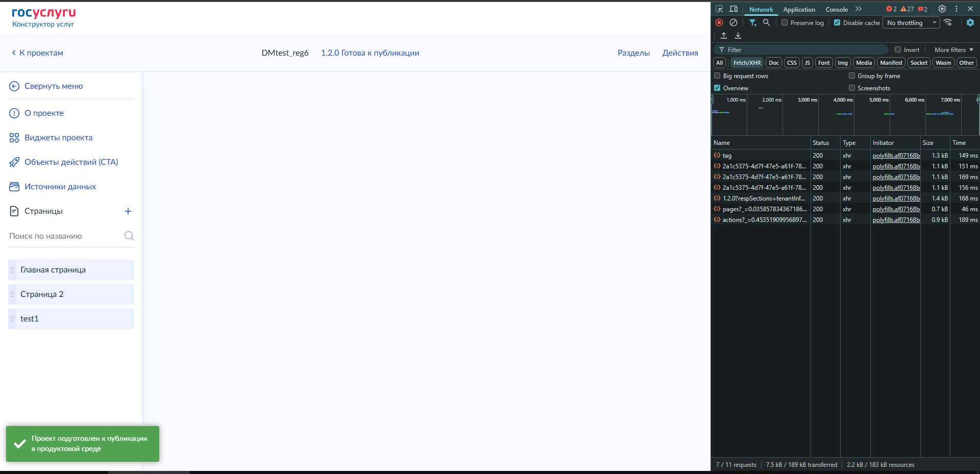Click the rocket icon for Объекты действий
The image size is (980, 474).
[14, 162]
